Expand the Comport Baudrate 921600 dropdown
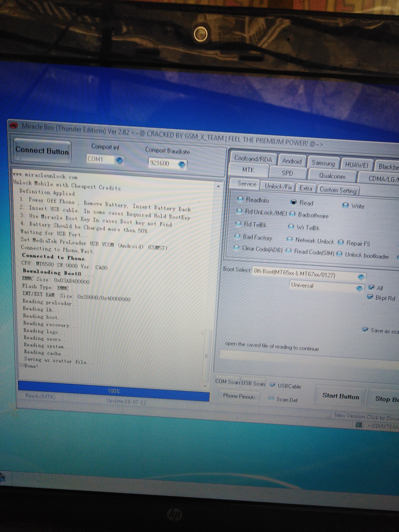The height and width of the screenshot is (532, 399). click(182, 164)
